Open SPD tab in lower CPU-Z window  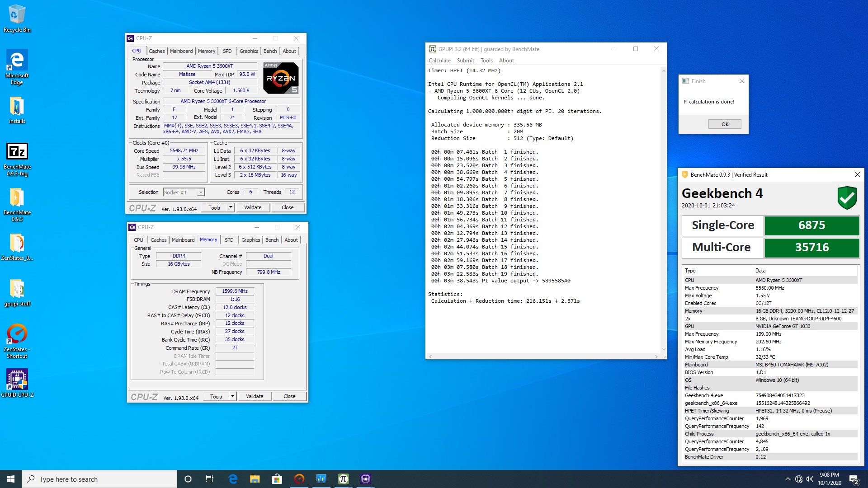229,240
